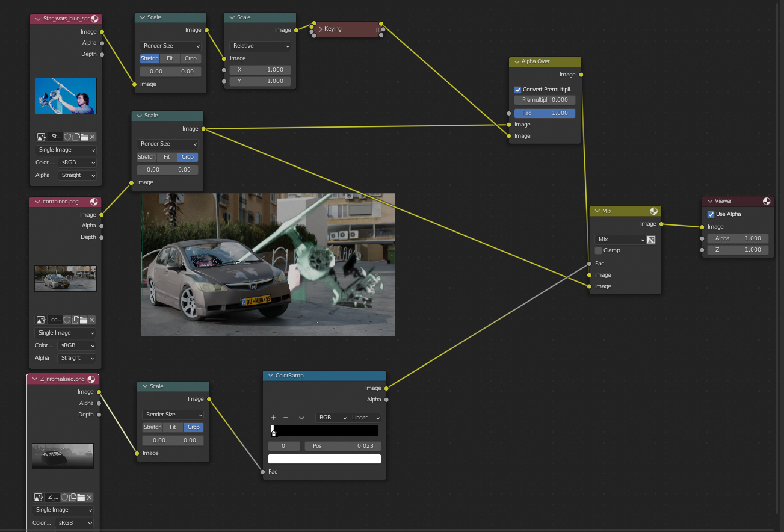
Task: Click new image copy icon in Z_nromalized.png node
Action: coord(73,498)
